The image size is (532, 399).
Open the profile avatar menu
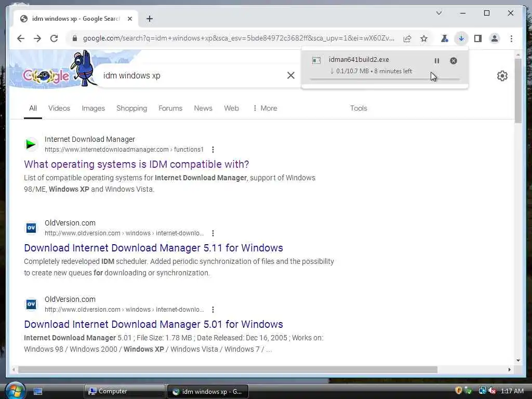tap(495, 38)
